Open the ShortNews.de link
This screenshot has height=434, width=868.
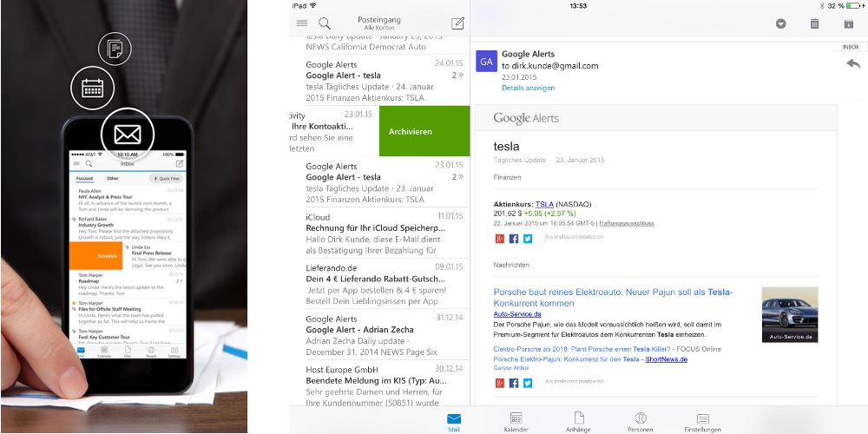pyautogui.click(x=667, y=358)
